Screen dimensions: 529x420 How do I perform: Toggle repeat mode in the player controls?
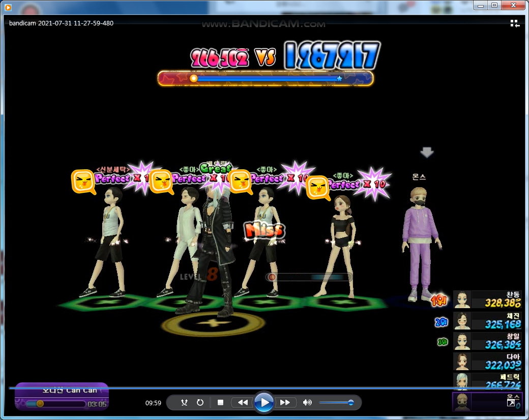(200, 403)
